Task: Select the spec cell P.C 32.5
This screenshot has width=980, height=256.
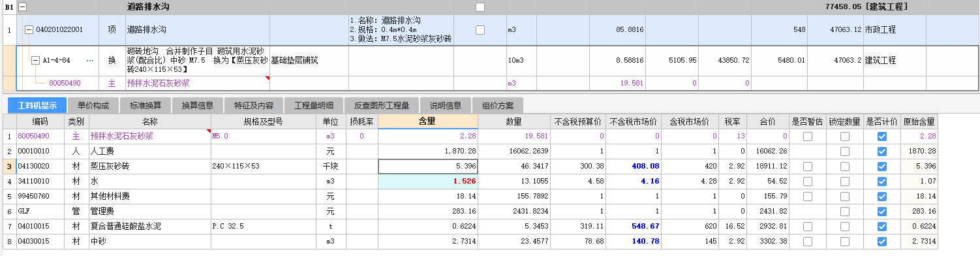Action: pyautogui.click(x=264, y=227)
